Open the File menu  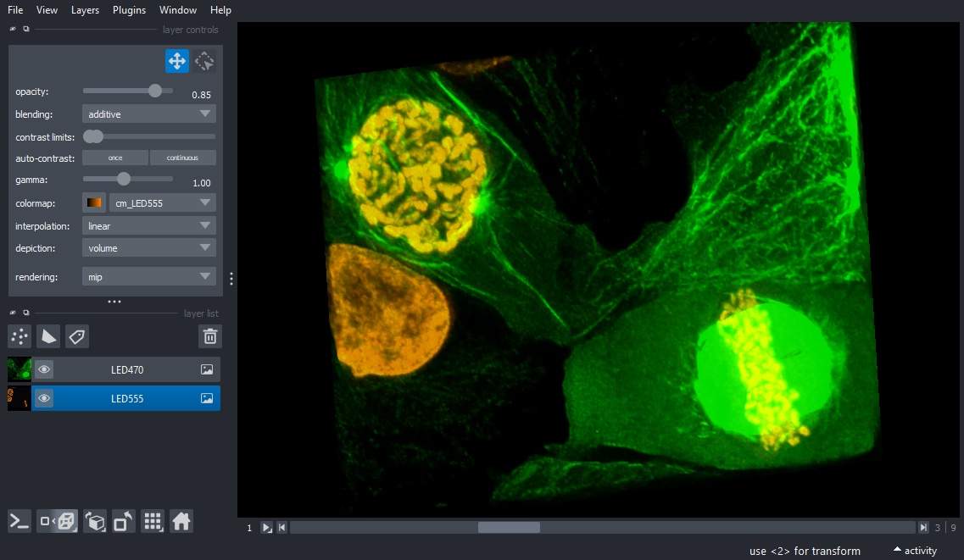click(15, 10)
